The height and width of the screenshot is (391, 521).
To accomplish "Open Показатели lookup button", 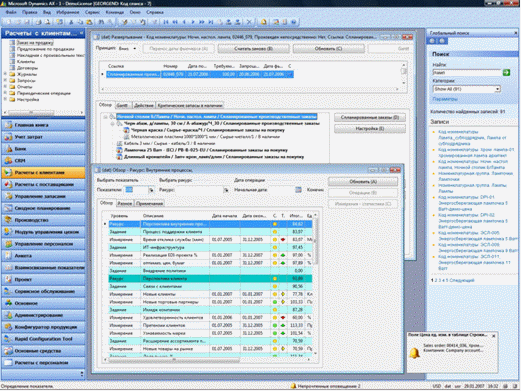I will (x=151, y=190).
